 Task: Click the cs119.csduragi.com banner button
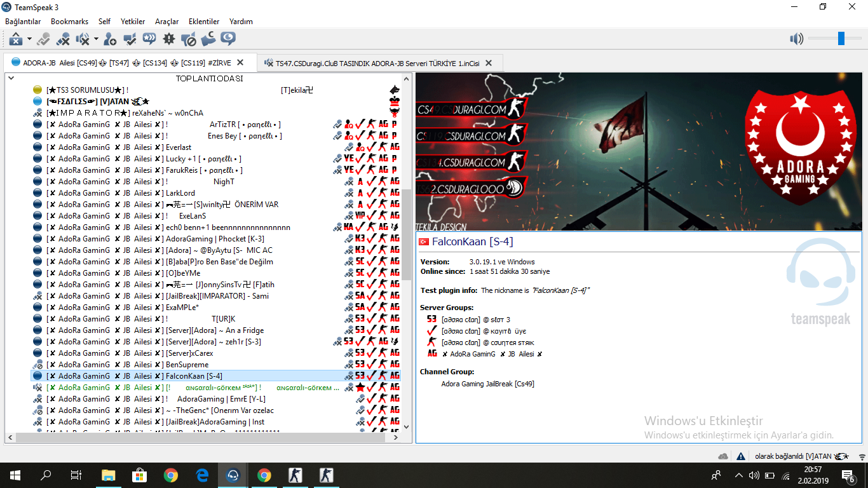471,135
